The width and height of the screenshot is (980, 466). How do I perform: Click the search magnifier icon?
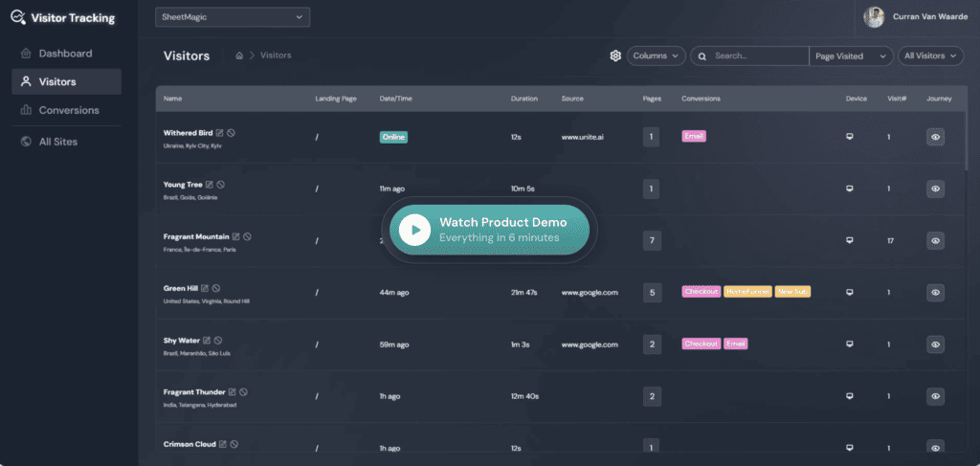tap(702, 56)
